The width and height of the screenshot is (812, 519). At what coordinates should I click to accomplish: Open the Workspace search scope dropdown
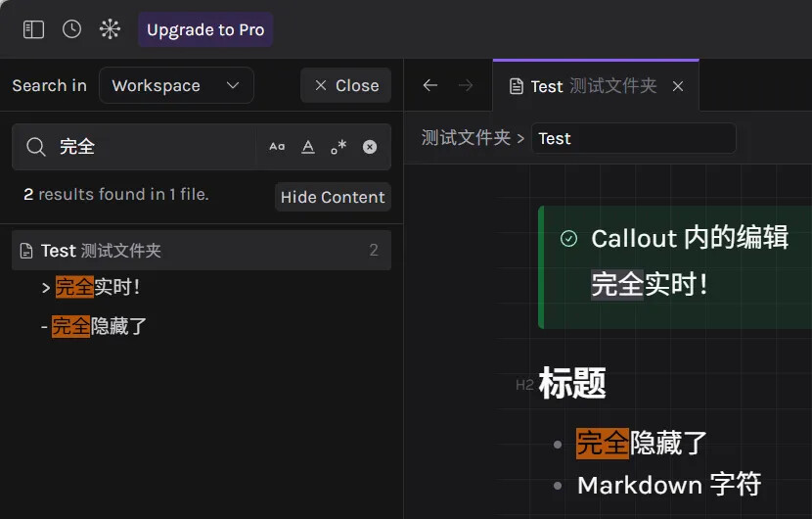coord(176,86)
